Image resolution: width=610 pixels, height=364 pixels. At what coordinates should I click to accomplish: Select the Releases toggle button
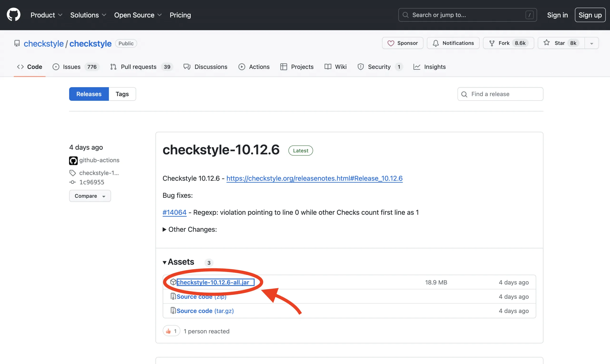tap(89, 94)
